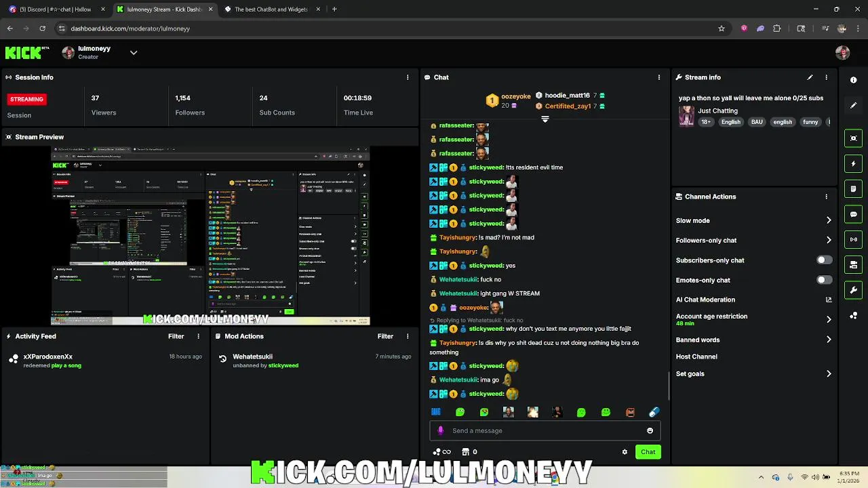This screenshot has height=488, width=868.
Task: Show hidden tray icons chevron
Action: pyautogui.click(x=761, y=476)
